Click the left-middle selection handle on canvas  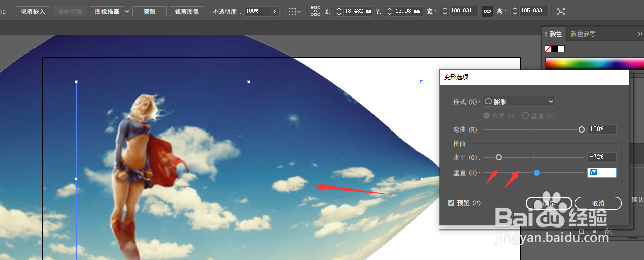click(x=76, y=179)
